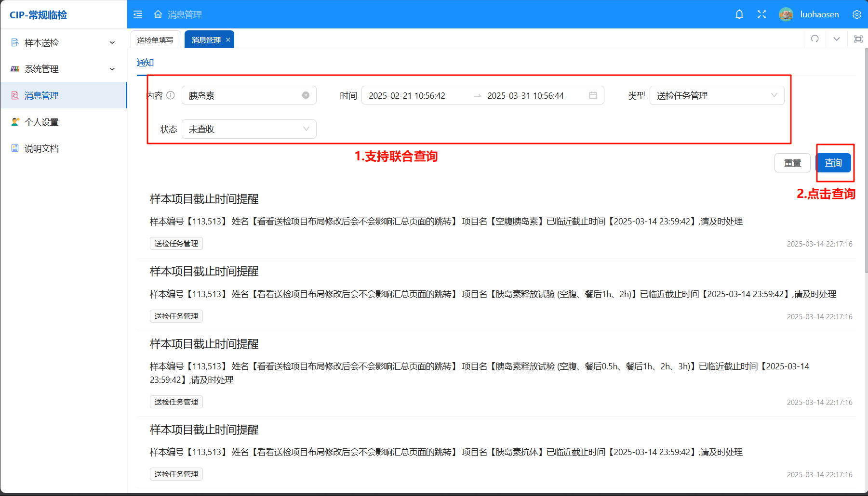Click the refresh tab icon

coord(815,39)
